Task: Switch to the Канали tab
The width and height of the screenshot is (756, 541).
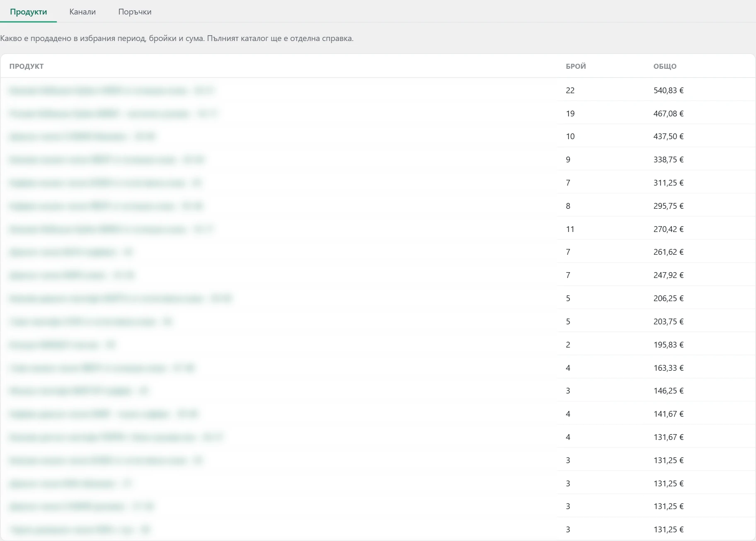Action: (82, 12)
